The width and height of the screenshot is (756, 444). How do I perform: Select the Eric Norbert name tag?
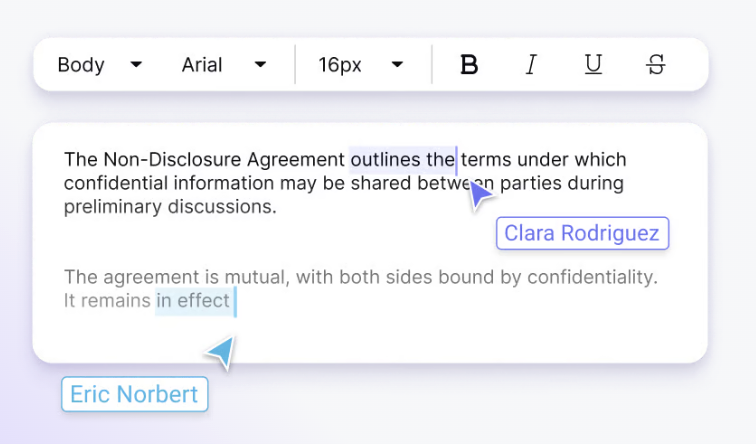pos(134,394)
